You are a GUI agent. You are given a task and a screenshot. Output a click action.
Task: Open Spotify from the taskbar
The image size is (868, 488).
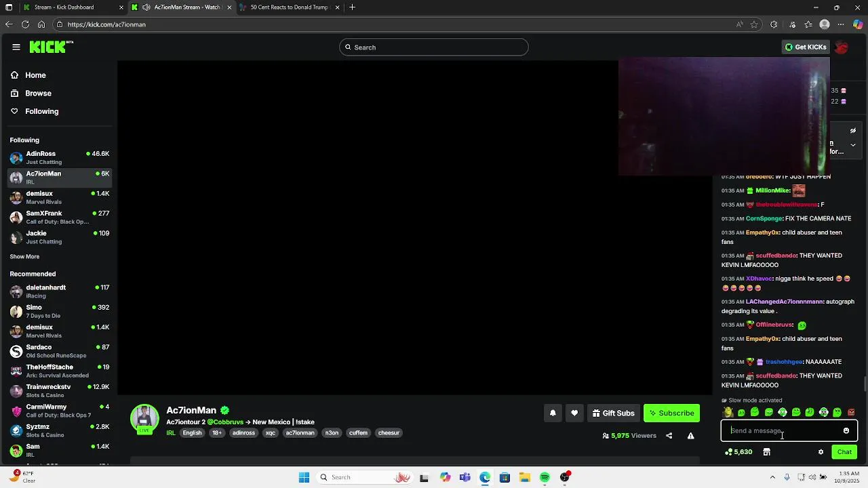[545, 477]
